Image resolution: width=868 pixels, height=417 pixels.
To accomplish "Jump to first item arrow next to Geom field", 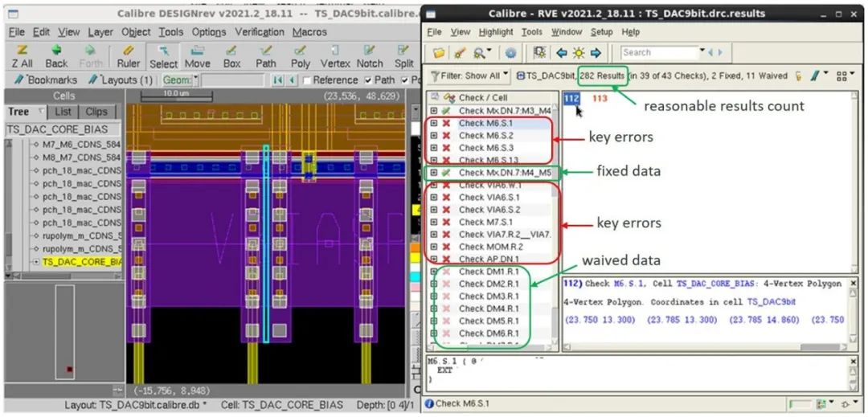I will pyautogui.click(x=276, y=80).
